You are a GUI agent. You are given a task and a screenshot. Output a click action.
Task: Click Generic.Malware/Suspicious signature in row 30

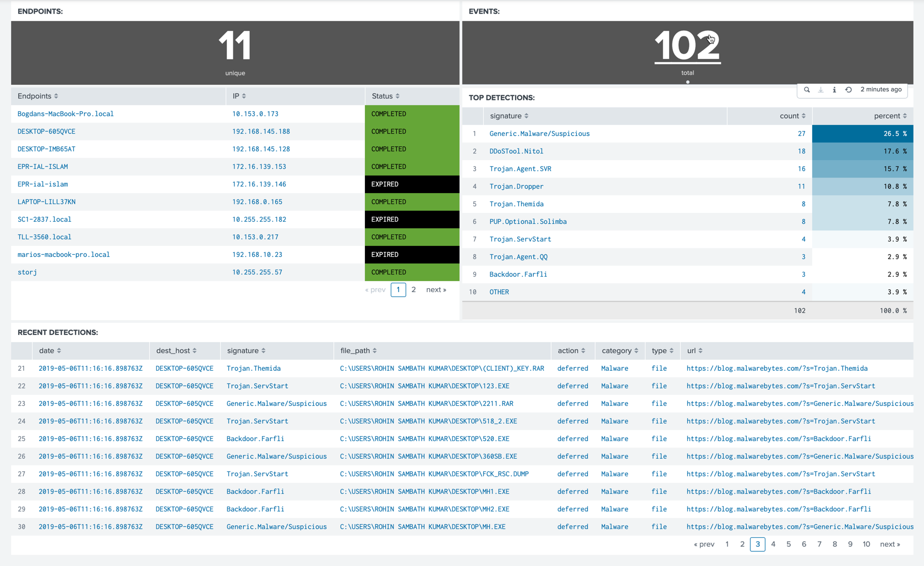pyautogui.click(x=276, y=527)
